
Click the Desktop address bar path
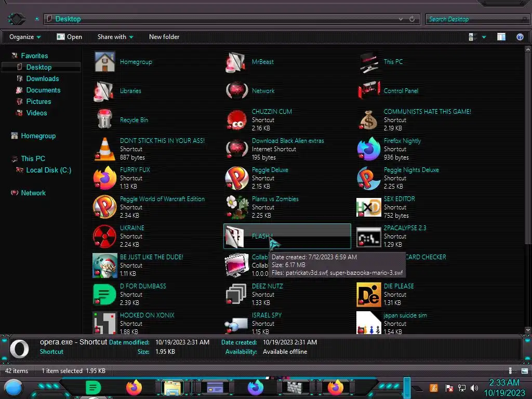pyautogui.click(x=68, y=19)
